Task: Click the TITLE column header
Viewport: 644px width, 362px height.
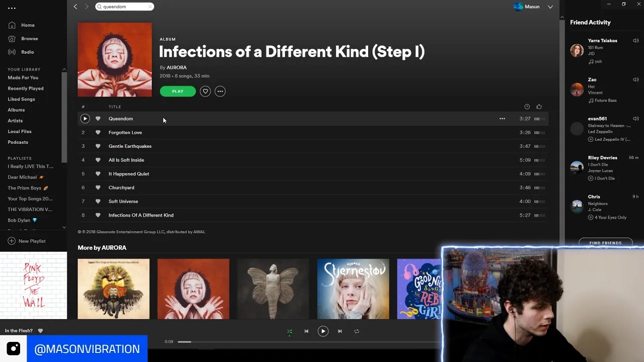Action: (x=115, y=107)
